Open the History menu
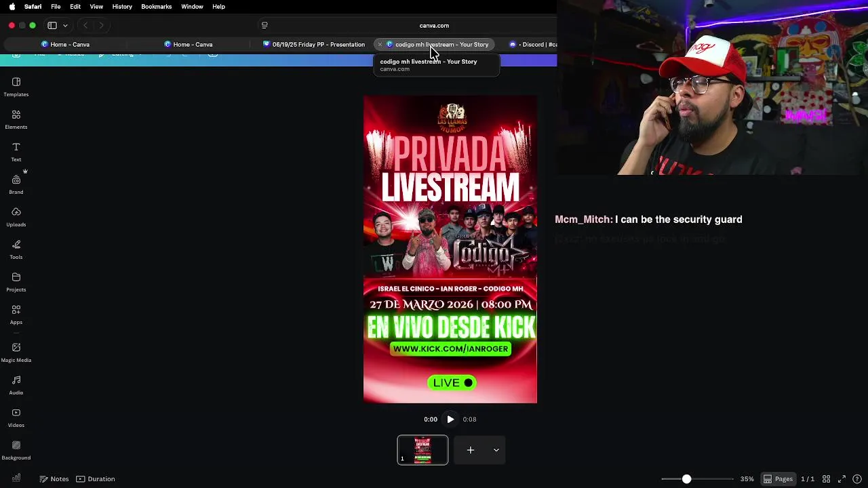Image resolution: width=868 pixels, height=488 pixels. tap(122, 7)
